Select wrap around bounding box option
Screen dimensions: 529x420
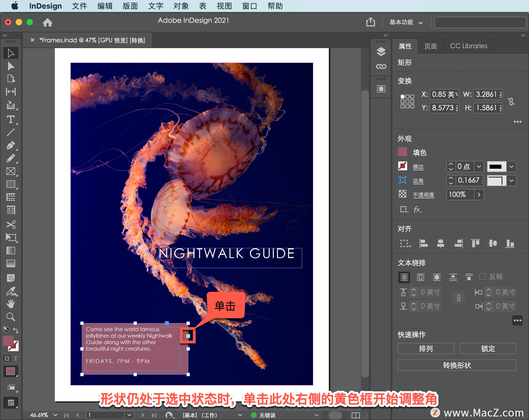(420, 277)
